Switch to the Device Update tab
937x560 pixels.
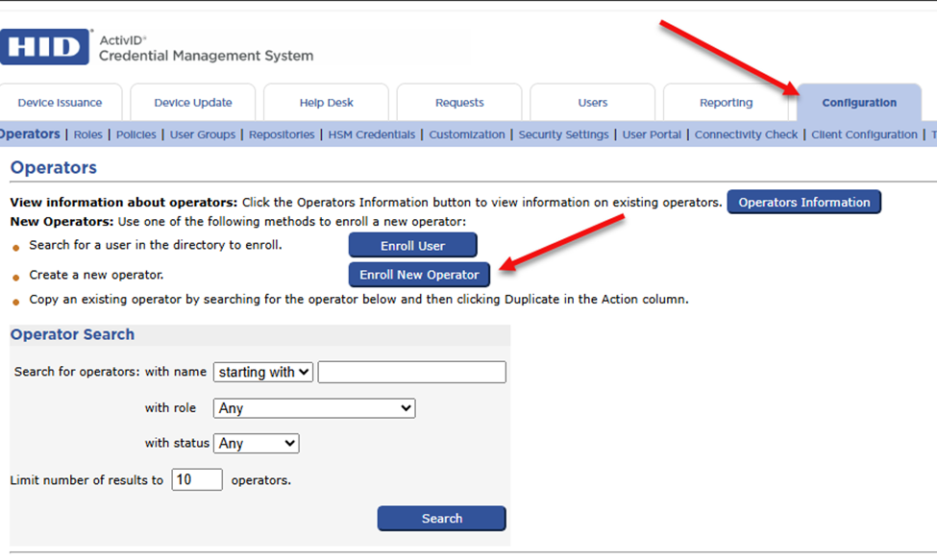click(193, 103)
